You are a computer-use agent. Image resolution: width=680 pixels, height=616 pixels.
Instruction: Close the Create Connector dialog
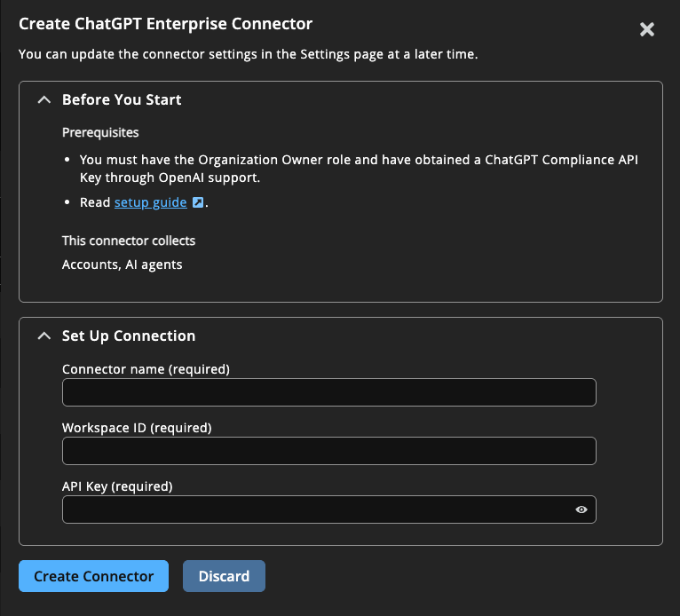pyautogui.click(x=647, y=29)
